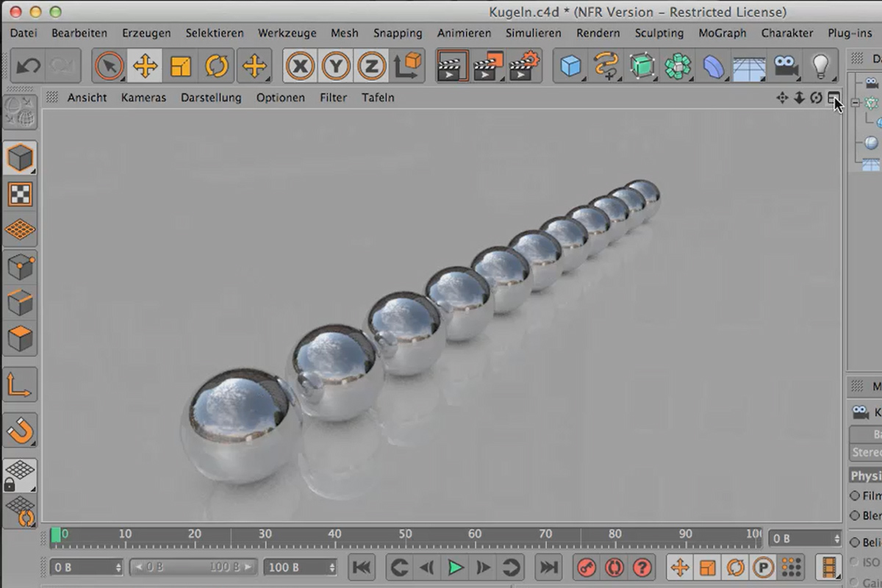Click the preview range slider bar
Image resolution: width=882 pixels, height=588 pixels.
(x=194, y=567)
